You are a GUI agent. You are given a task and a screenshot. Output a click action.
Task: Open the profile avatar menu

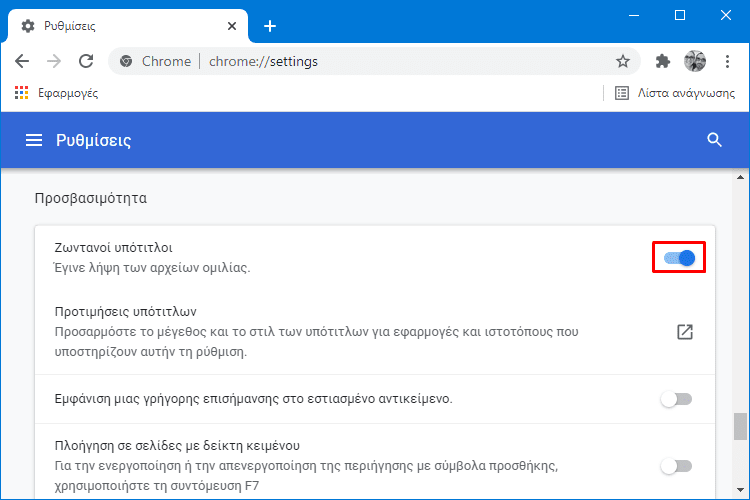tap(694, 61)
